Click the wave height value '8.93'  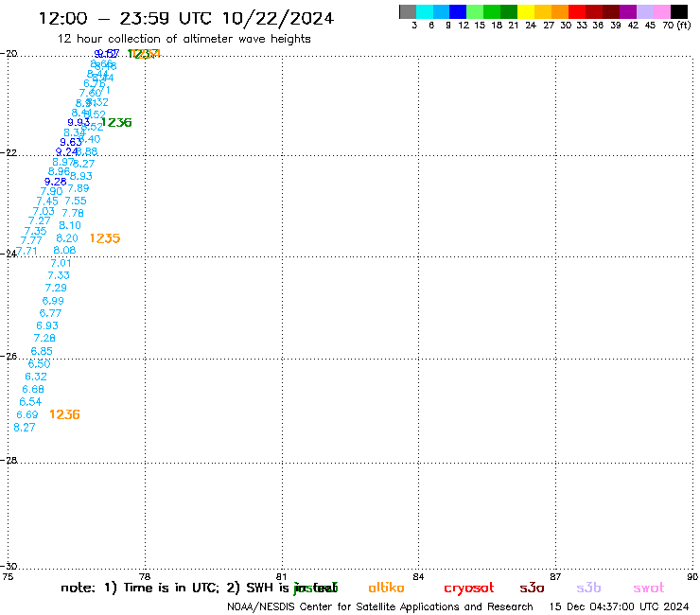(x=81, y=176)
